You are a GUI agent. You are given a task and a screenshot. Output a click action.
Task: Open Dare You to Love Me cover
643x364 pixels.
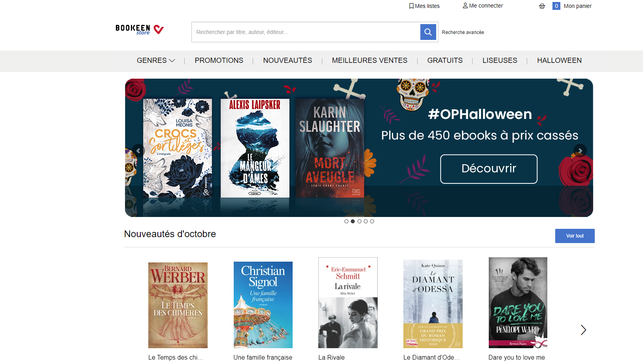(518, 303)
